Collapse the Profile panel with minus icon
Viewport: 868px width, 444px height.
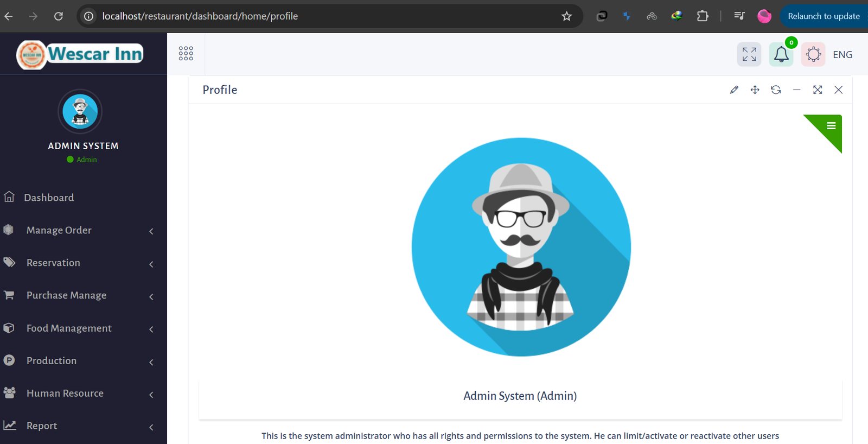click(796, 90)
